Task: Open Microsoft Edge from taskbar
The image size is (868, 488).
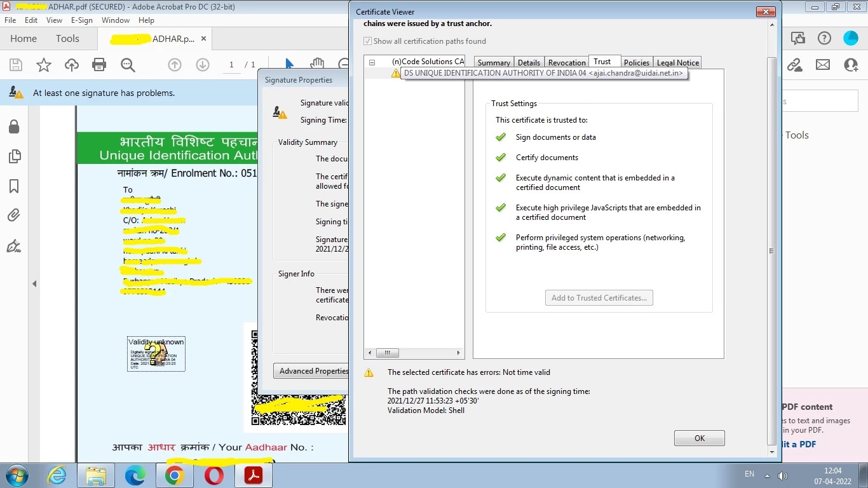Action: click(135, 475)
